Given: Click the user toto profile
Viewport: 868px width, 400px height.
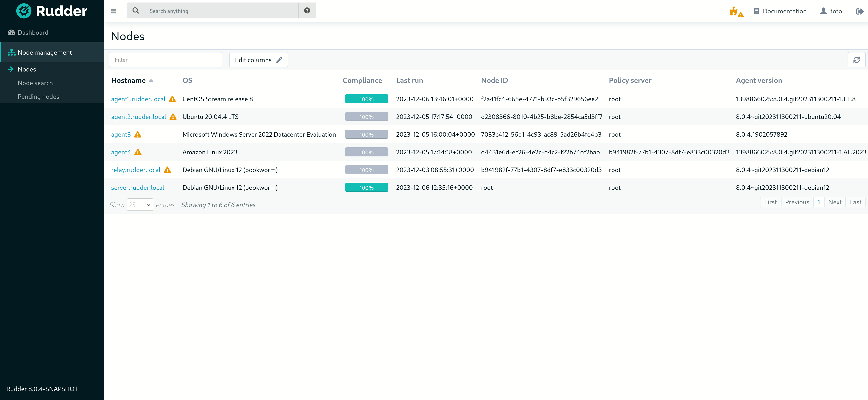Looking at the screenshot, I should pos(831,11).
